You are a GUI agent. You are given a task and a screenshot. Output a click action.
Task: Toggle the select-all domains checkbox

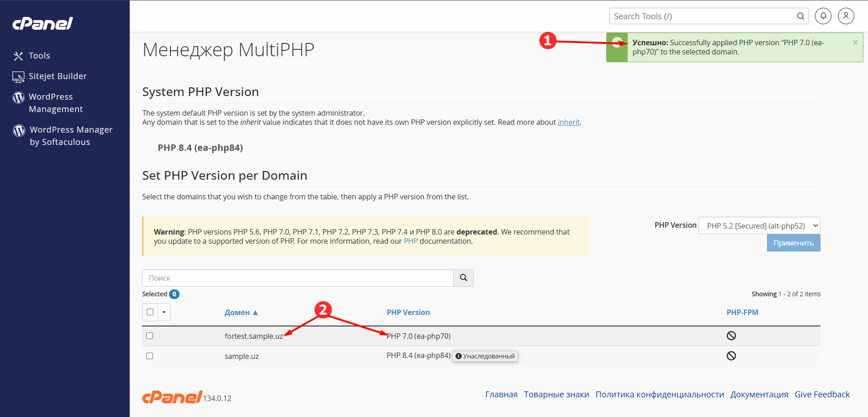coord(150,312)
